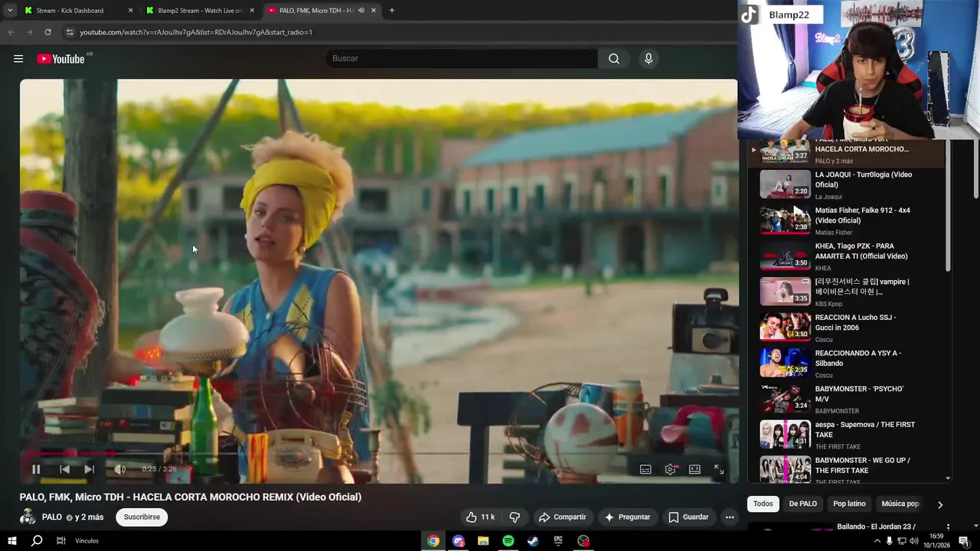Screen dimensions: 980x551
Task: Open REACCIONANDO A YSY A - Silbando
Action: pos(848,364)
